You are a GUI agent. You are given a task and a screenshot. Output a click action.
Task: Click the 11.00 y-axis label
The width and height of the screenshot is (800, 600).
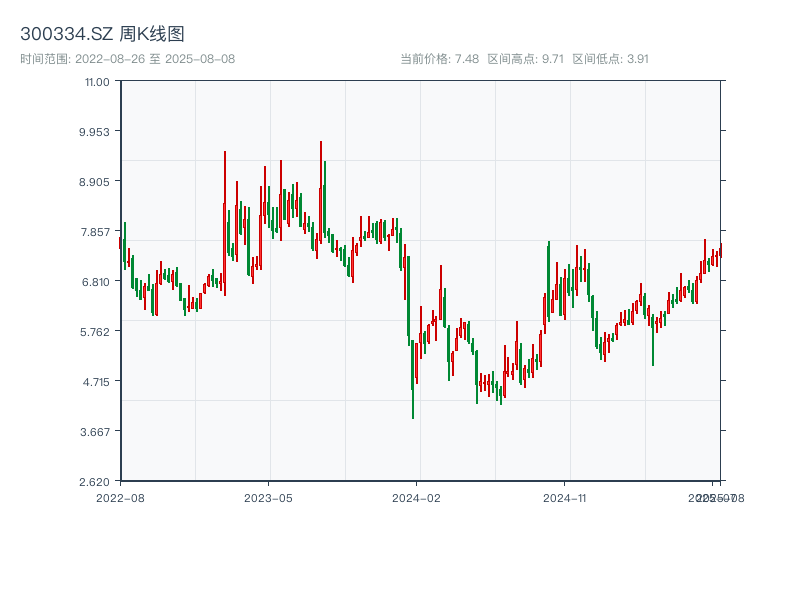point(97,81)
